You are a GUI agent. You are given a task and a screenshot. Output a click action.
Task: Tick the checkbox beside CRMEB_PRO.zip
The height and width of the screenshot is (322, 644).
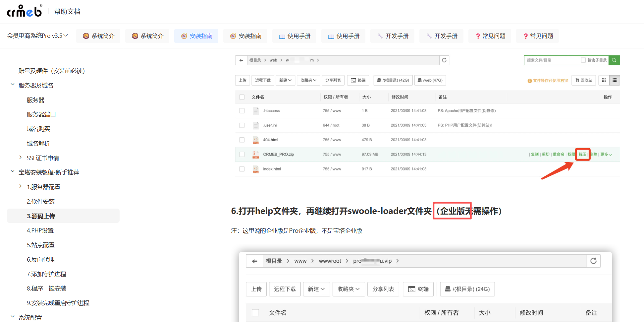(242, 155)
